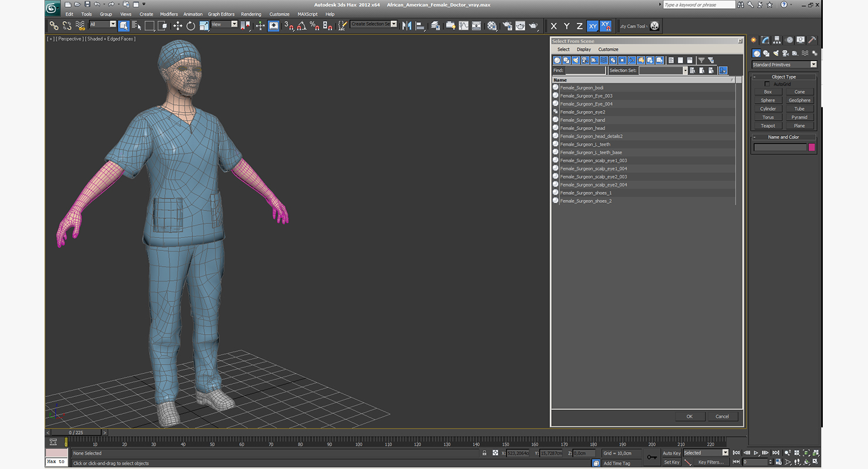Click the Unlink Selection icon
Image resolution: width=868 pixels, height=469 pixels.
[x=67, y=26]
